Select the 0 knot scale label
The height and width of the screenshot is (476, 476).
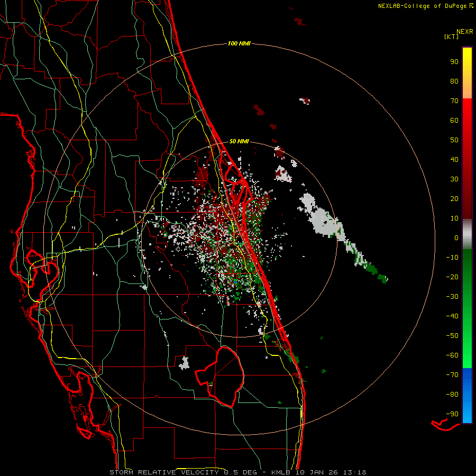pos(456,238)
